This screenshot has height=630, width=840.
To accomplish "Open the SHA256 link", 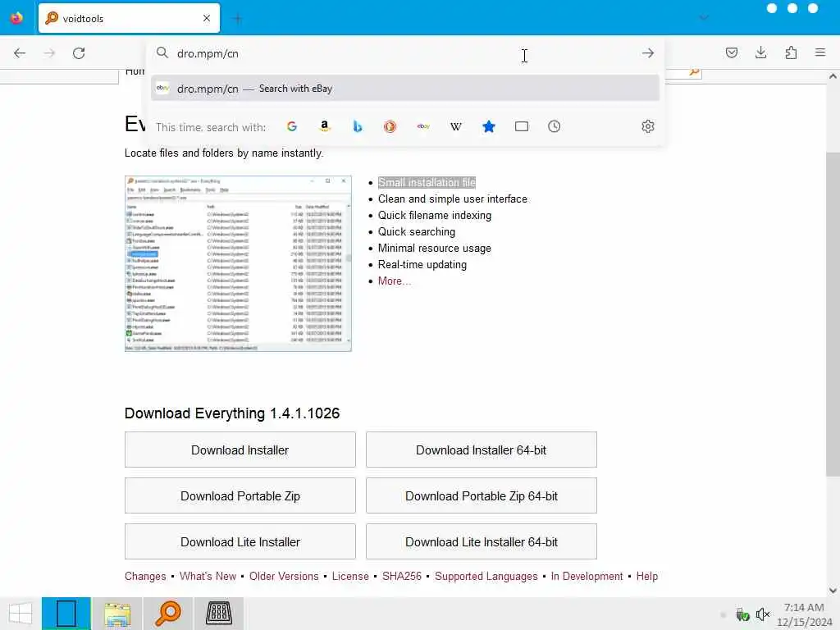I will coord(402,577).
